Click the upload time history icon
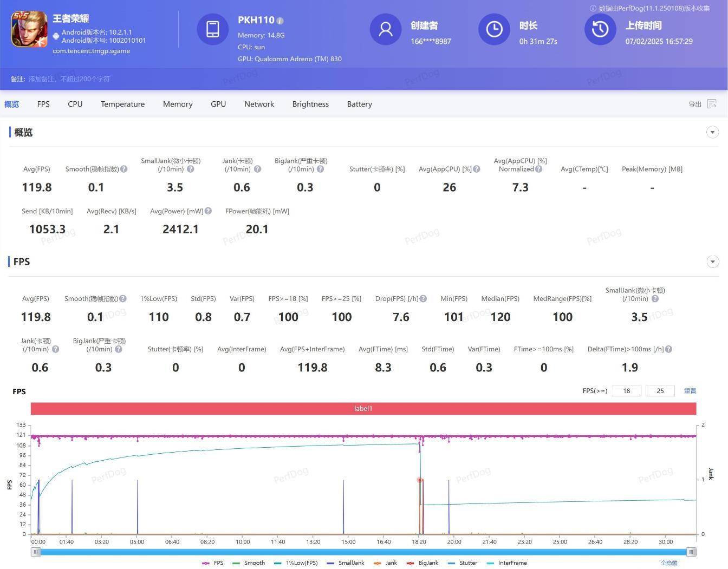 [600, 29]
